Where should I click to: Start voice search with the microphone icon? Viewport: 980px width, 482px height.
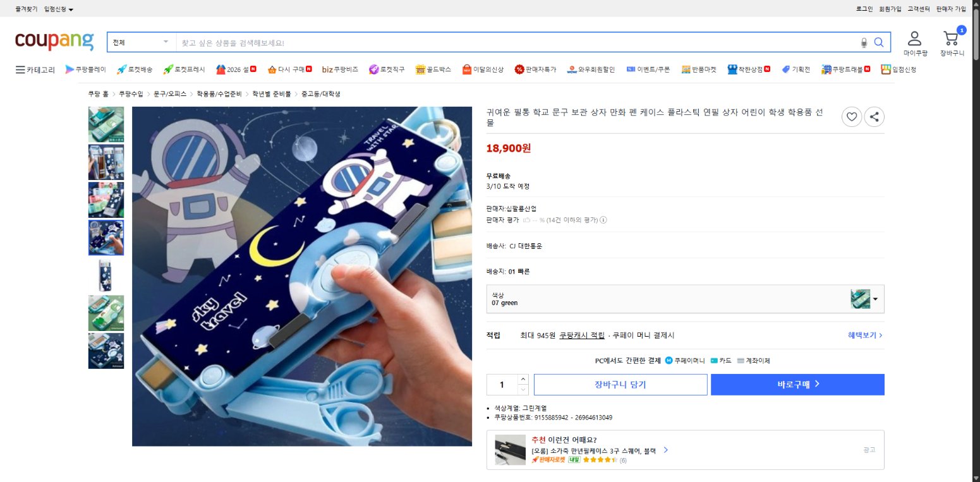(864, 42)
